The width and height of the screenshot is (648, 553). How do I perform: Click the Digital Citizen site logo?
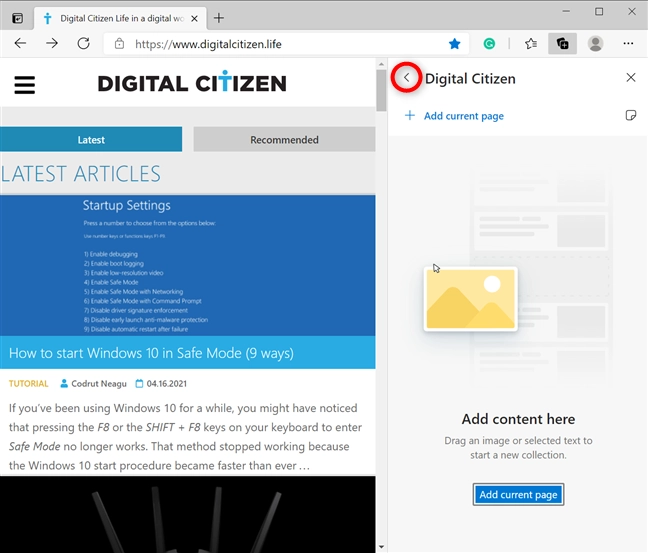coord(192,81)
